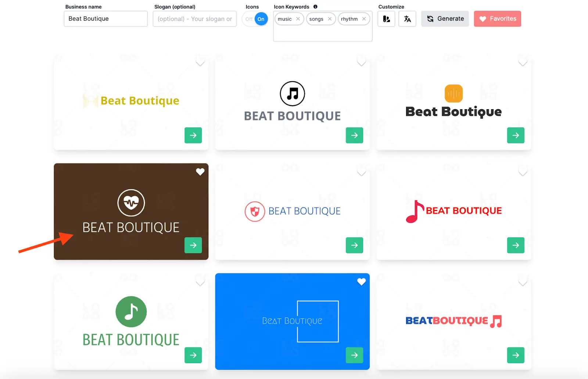Open the blue-red BEATBOUTIQUE logo arrow
This screenshot has width=588, height=379.
click(516, 355)
